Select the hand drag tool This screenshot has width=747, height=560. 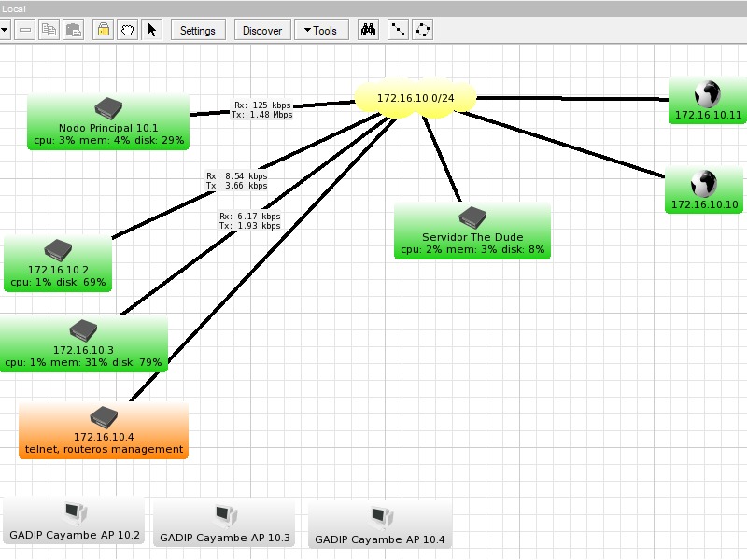[127, 30]
